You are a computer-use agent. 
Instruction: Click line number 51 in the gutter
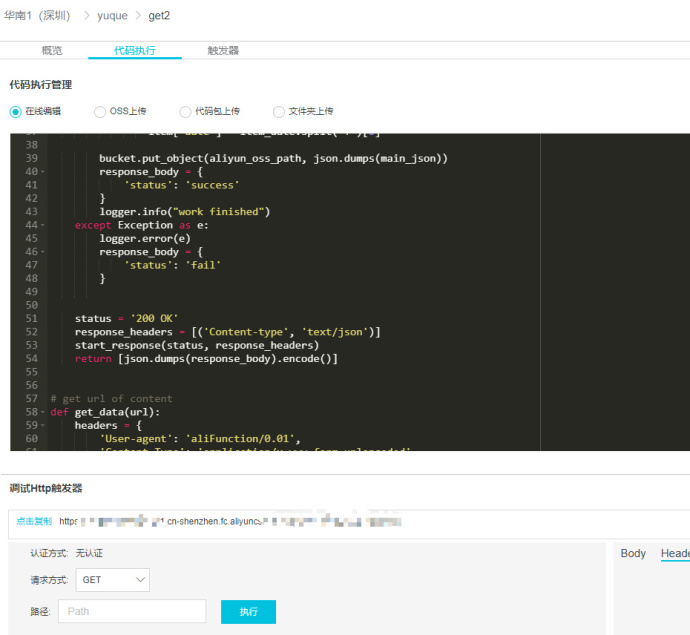(31, 319)
